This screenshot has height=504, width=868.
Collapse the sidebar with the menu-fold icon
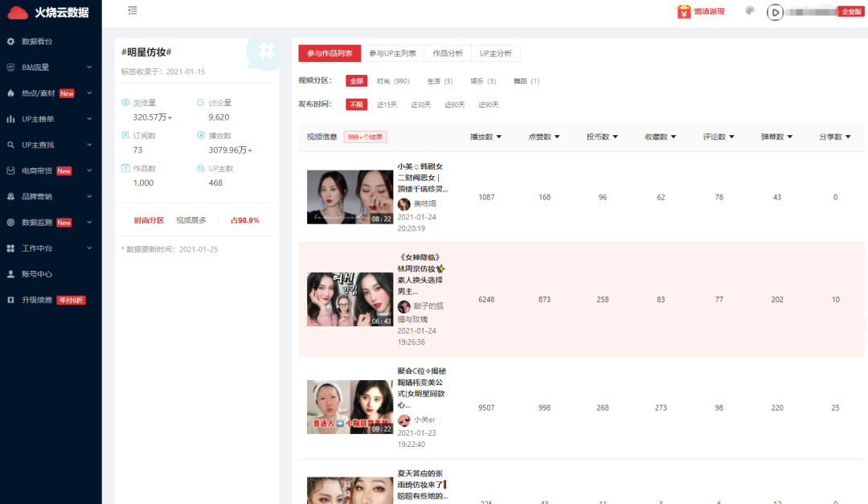[x=133, y=10]
